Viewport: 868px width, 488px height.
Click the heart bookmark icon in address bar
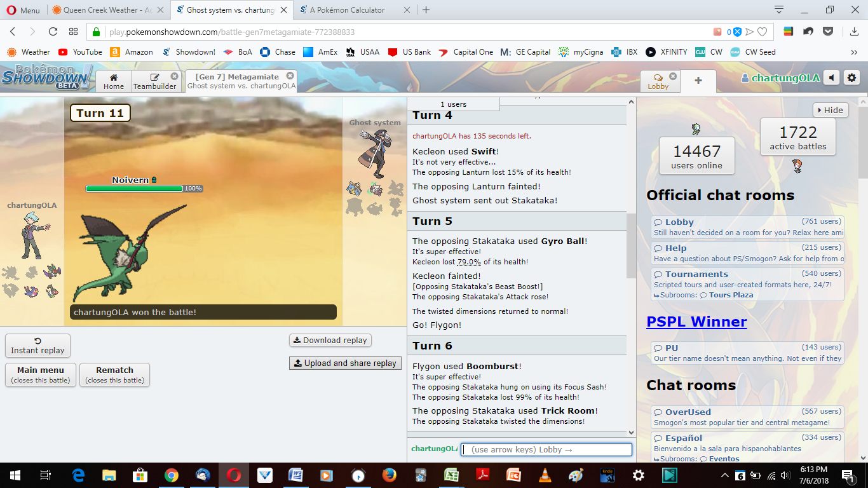click(x=762, y=32)
